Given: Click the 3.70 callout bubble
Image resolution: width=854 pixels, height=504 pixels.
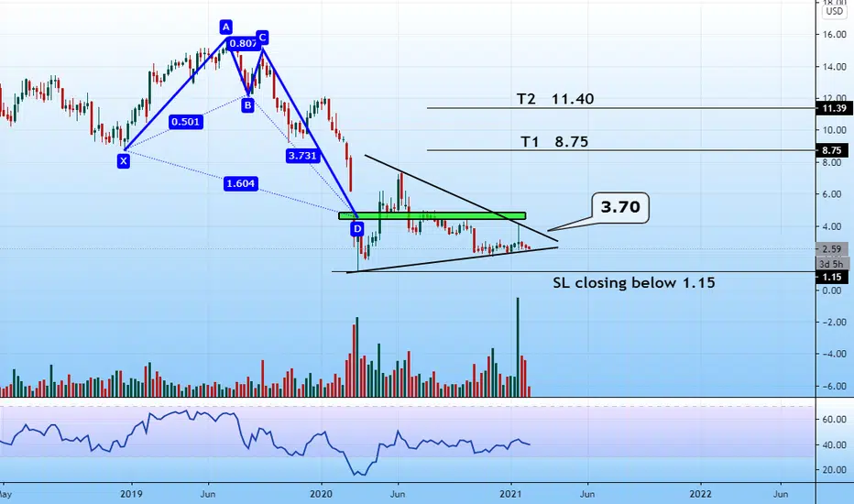Looking at the screenshot, I should coord(620,207).
